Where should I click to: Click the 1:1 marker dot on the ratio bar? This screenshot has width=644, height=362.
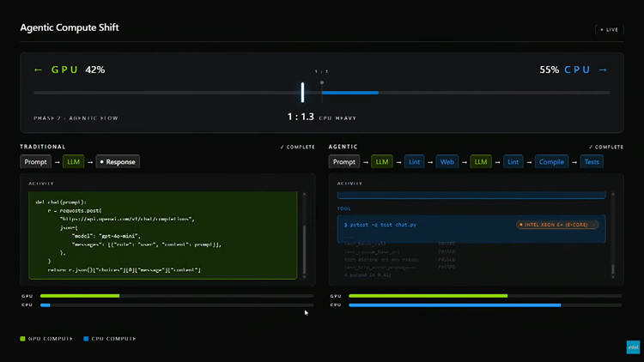coord(322,82)
